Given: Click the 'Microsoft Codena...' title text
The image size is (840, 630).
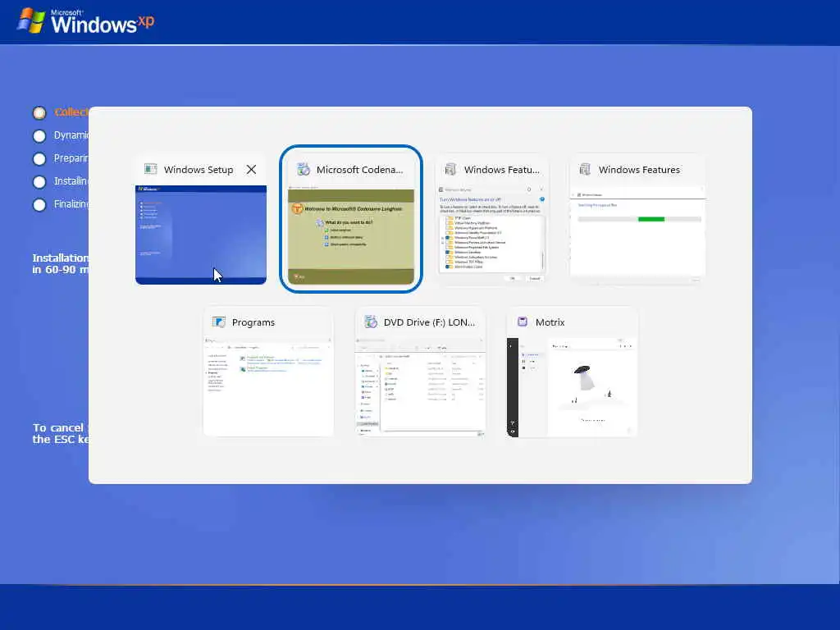Looking at the screenshot, I should coord(359,170).
